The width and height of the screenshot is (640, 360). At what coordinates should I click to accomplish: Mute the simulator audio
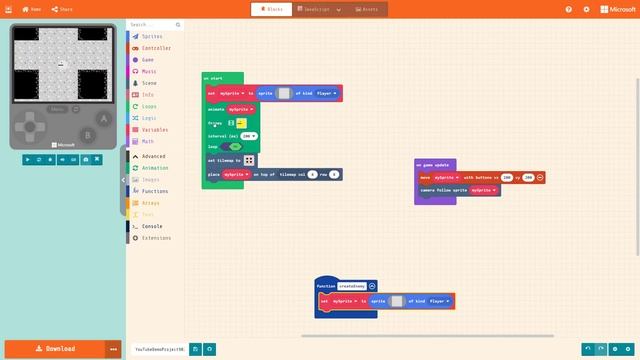tap(62, 160)
